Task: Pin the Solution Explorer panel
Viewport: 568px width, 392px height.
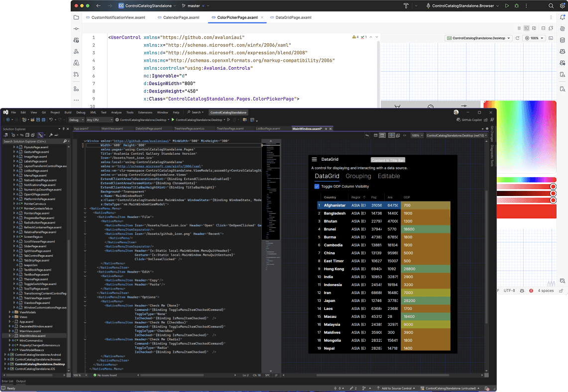Action: click(63, 128)
